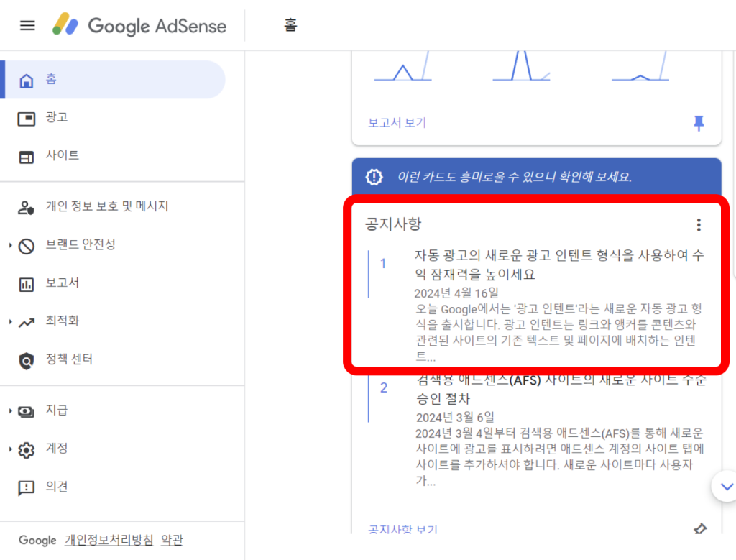
Task: Click the 광고 ads icon
Action: [27, 119]
